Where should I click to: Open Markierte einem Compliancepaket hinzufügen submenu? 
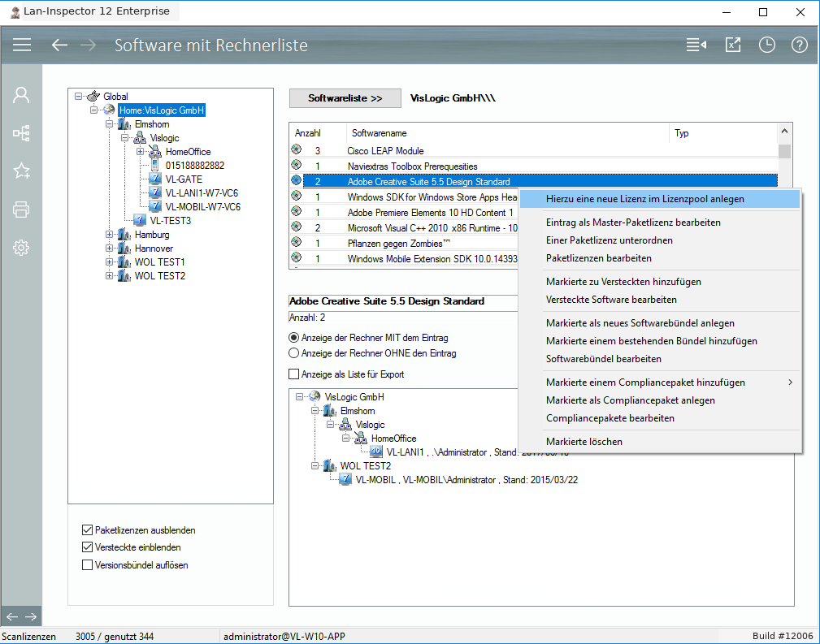[x=660, y=383]
